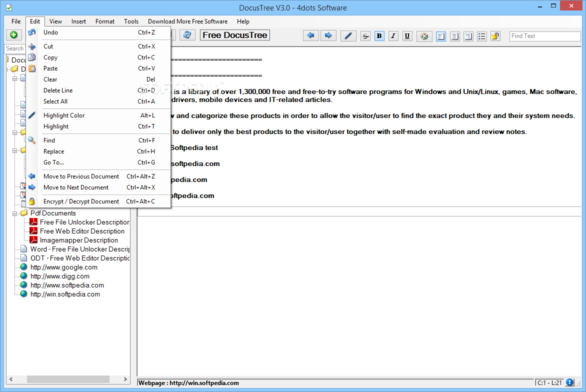Viewport: 586px width, 392px height.
Task: Click the Find Text input box
Action: click(545, 36)
